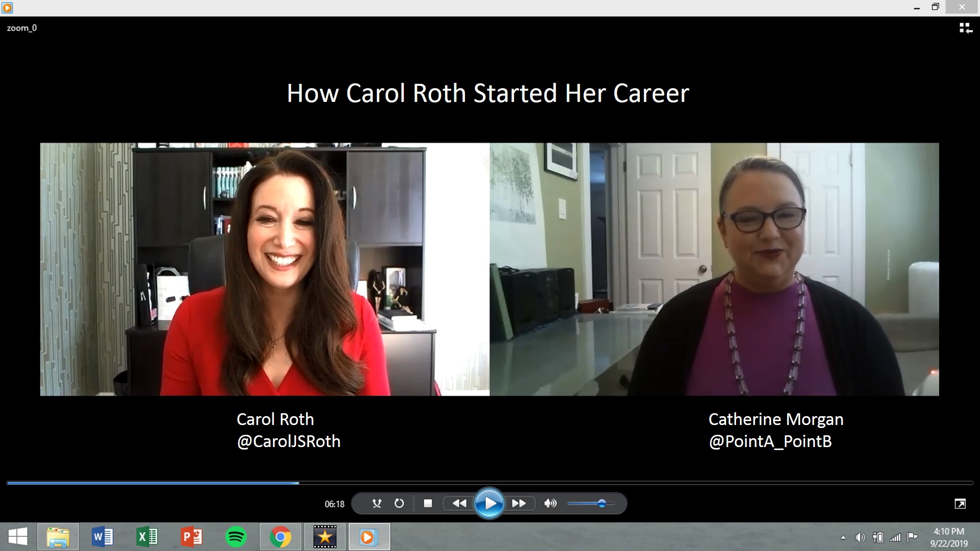The width and height of the screenshot is (980, 551).
Task: Mute the player volume
Action: point(550,503)
